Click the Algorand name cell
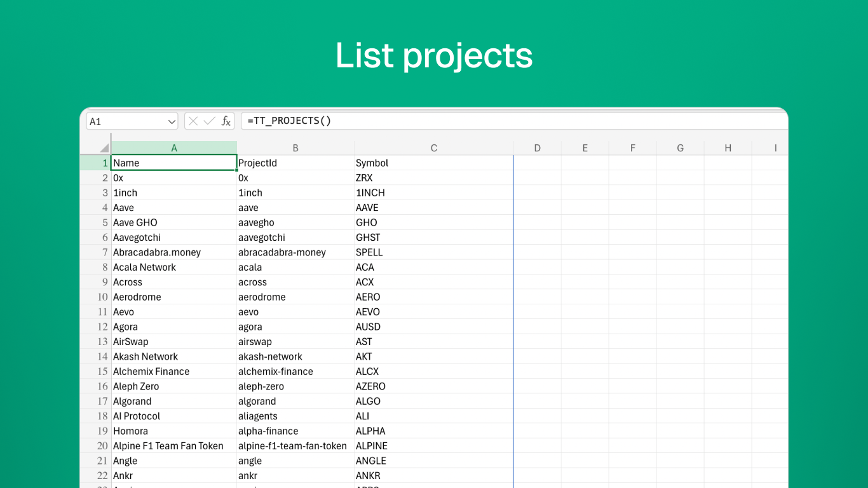This screenshot has height=488, width=868. (174, 401)
